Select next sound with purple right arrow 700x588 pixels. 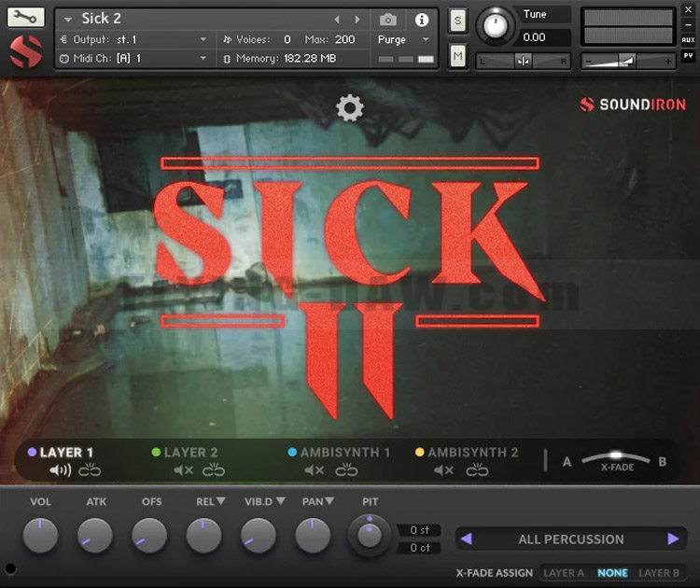click(x=673, y=539)
